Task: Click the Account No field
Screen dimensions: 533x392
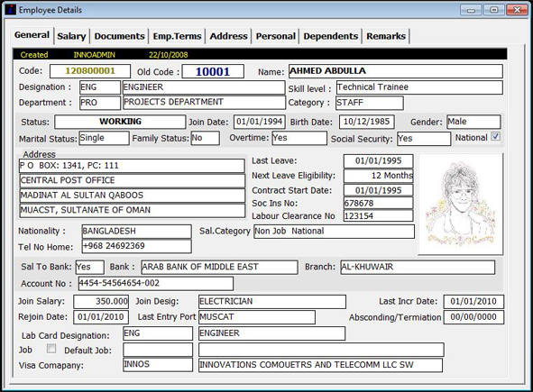Action: click(156, 284)
